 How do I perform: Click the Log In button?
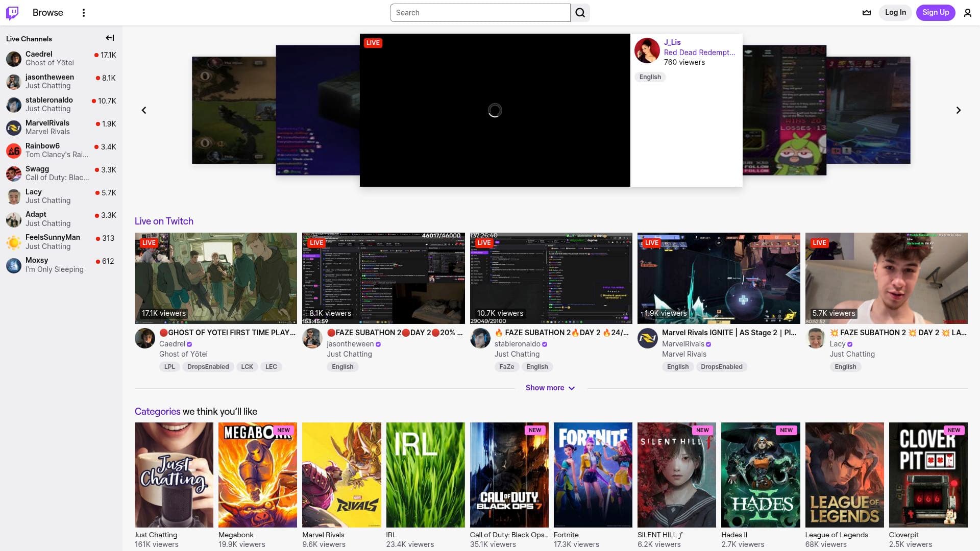(895, 13)
